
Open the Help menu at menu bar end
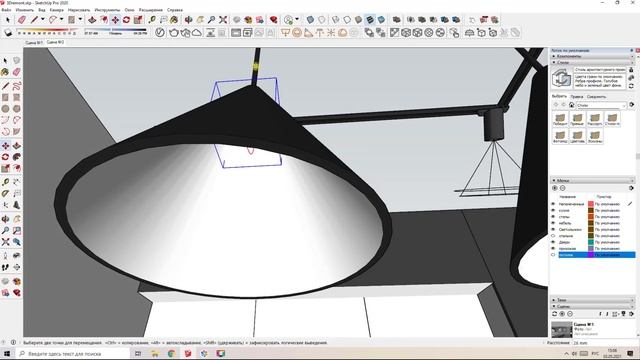point(175,10)
